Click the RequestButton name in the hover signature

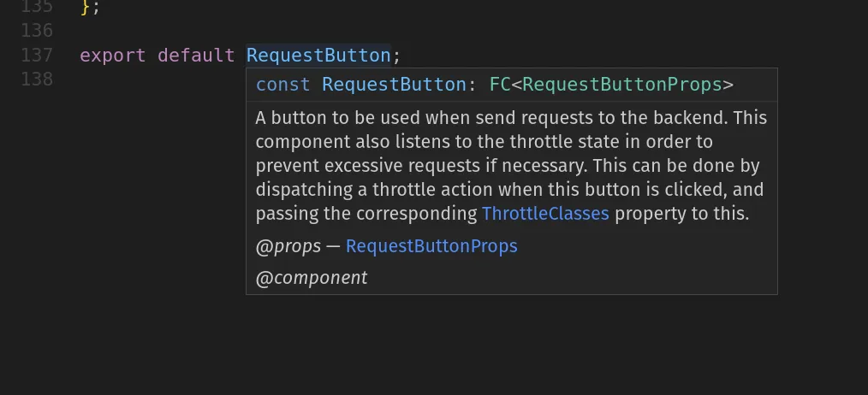pyautogui.click(x=393, y=85)
